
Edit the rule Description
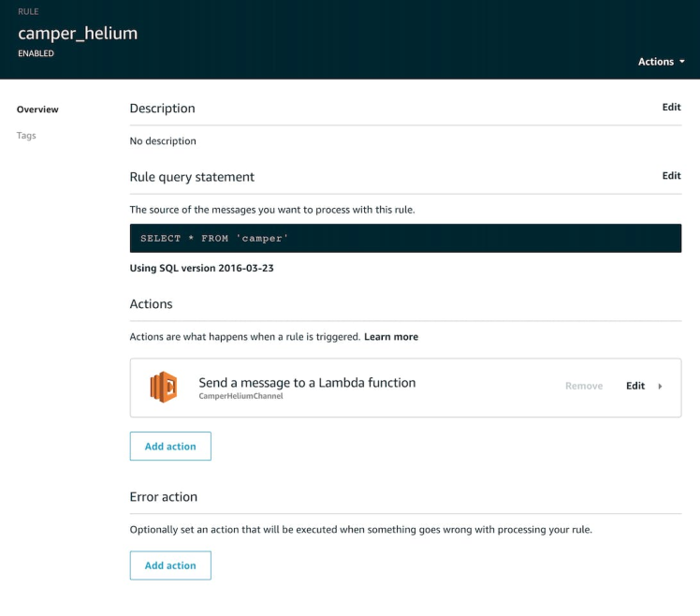pyautogui.click(x=671, y=108)
